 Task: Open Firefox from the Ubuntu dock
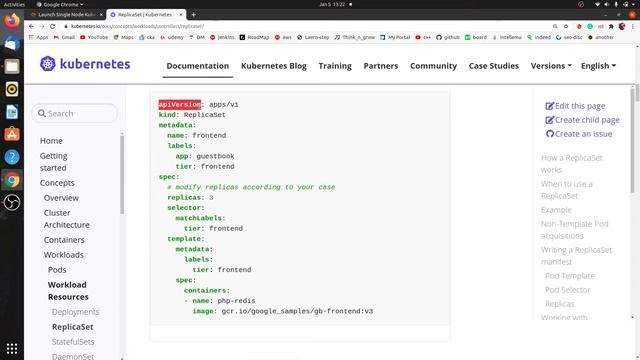(12, 20)
